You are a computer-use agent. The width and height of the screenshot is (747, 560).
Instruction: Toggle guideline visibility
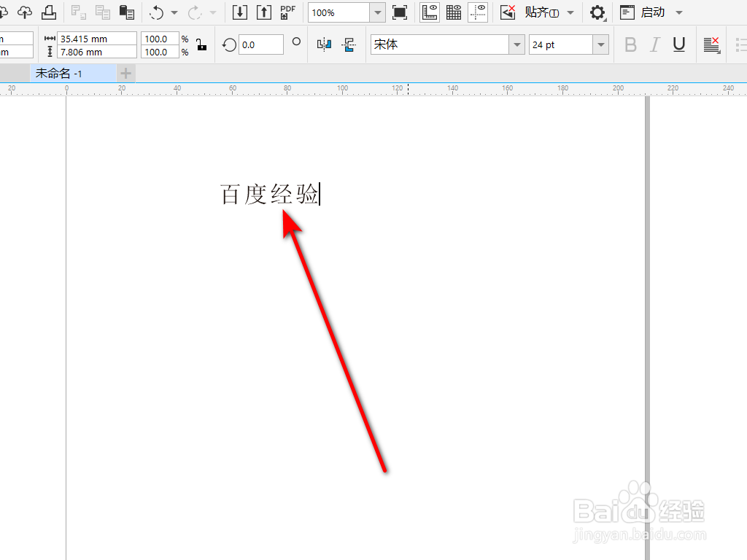point(479,12)
